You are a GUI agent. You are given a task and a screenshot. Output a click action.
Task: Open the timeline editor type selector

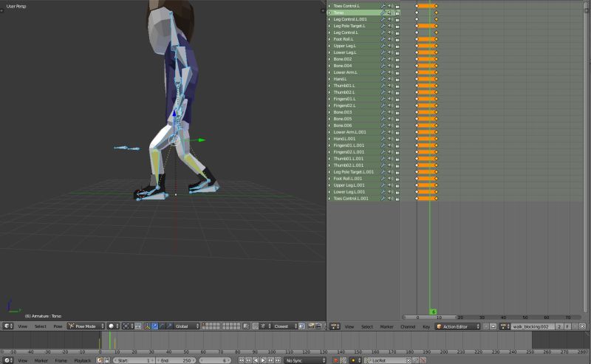pyautogui.click(x=8, y=360)
